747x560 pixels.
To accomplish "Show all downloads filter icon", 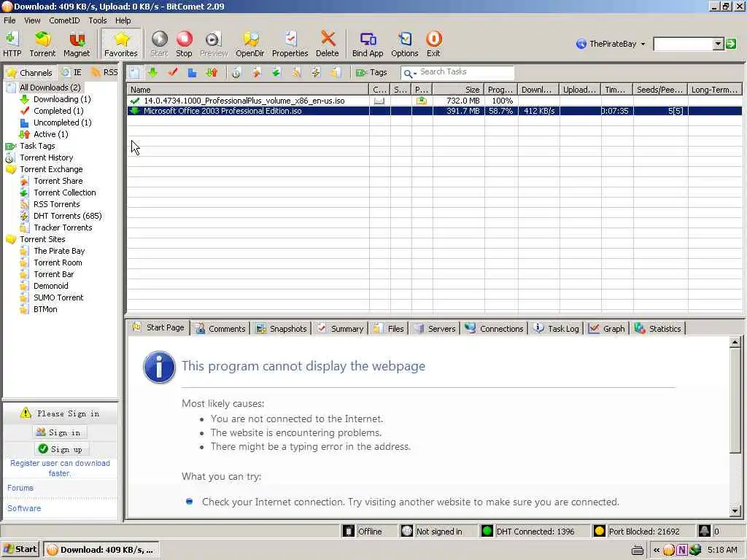I will tap(135, 72).
